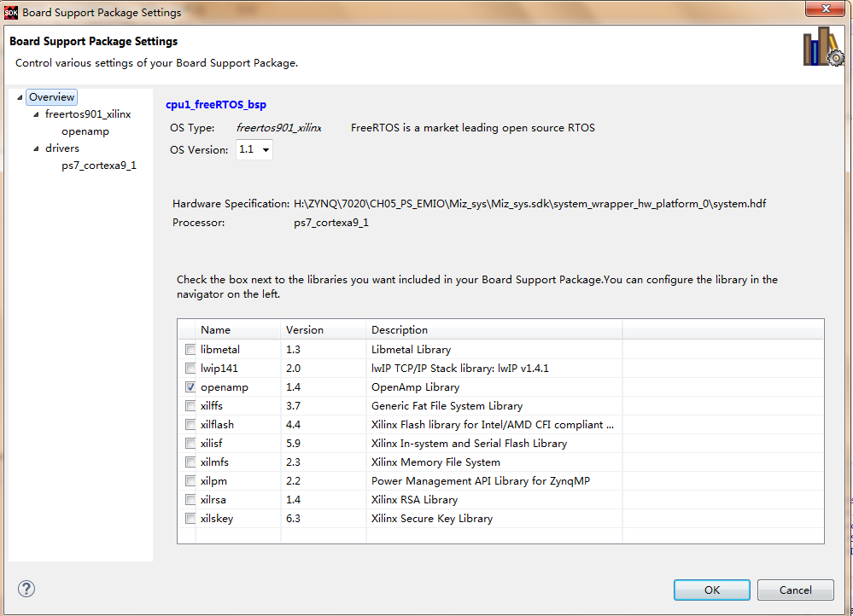The height and width of the screenshot is (616, 853).
Task: Check the lwip141 library box
Action: tap(190, 368)
